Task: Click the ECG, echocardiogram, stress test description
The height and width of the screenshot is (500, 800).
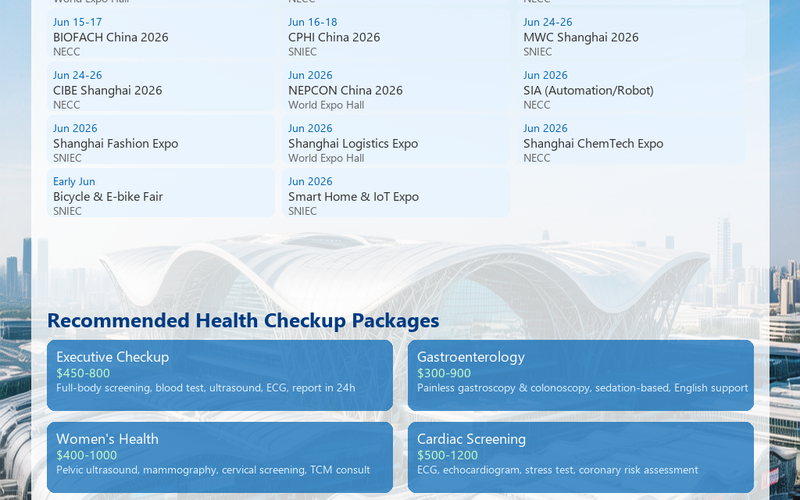Action: (x=557, y=470)
